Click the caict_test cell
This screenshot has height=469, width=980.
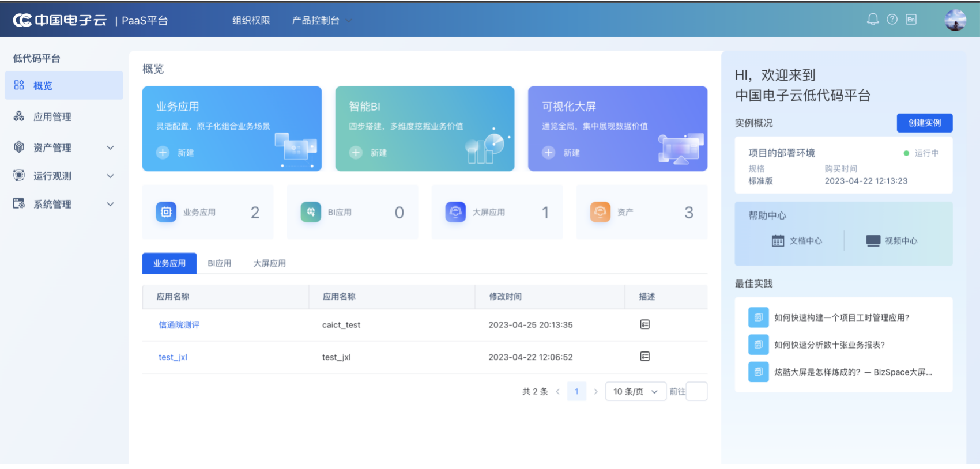coord(341,325)
